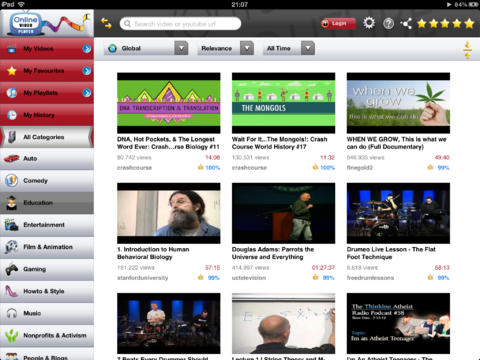This screenshot has height=360, width=480.
Task: Click the film reel Film & Animation icon
Action: 11,247
